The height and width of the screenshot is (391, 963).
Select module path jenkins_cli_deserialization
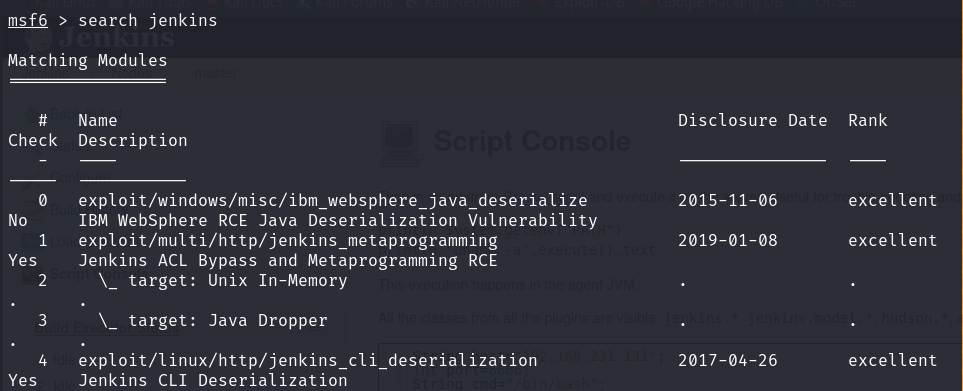pos(308,360)
